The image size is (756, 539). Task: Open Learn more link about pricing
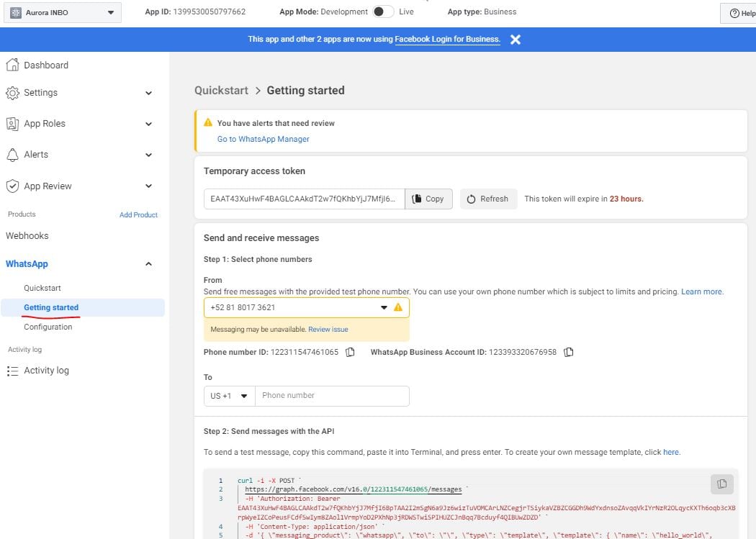tap(701, 291)
